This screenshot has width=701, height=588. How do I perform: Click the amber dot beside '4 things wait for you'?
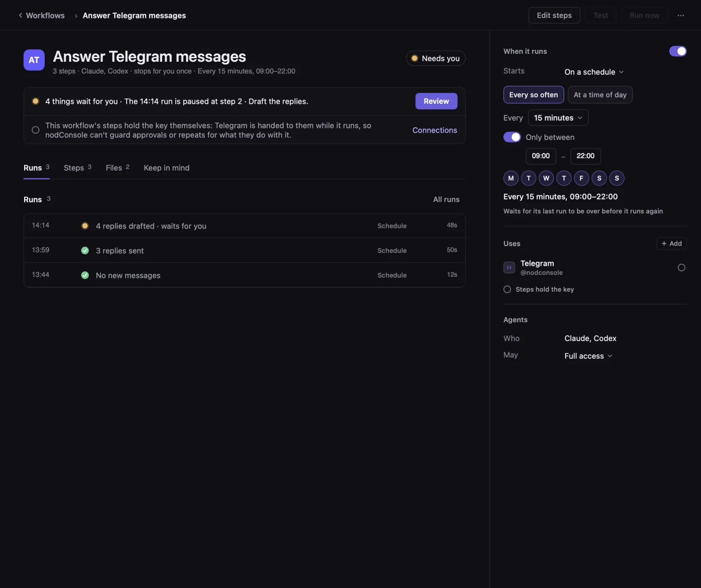35,101
